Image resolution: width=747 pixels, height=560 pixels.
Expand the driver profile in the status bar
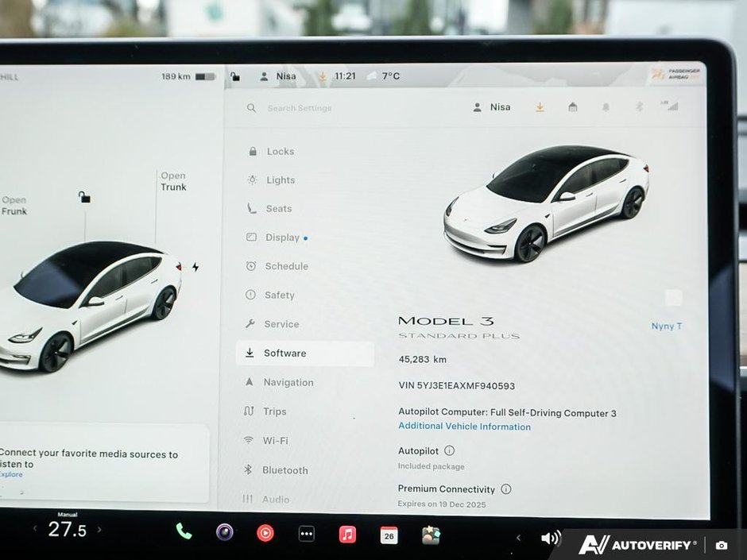coord(278,75)
